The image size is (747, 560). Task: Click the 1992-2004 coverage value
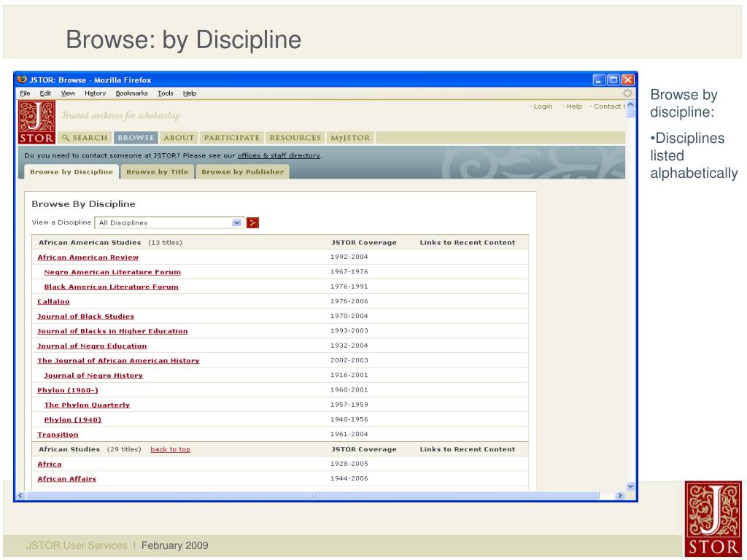tap(349, 257)
